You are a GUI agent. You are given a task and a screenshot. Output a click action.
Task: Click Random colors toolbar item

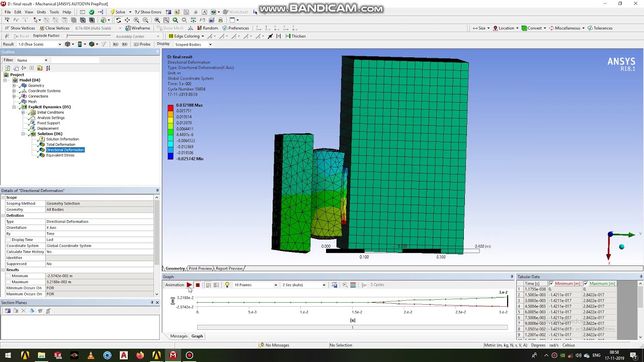tap(207, 28)
